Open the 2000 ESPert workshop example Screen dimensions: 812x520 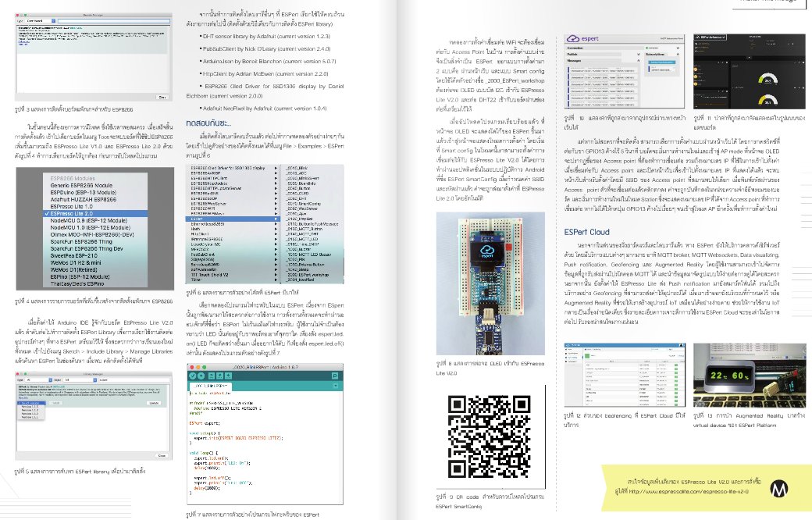[308, 275]
